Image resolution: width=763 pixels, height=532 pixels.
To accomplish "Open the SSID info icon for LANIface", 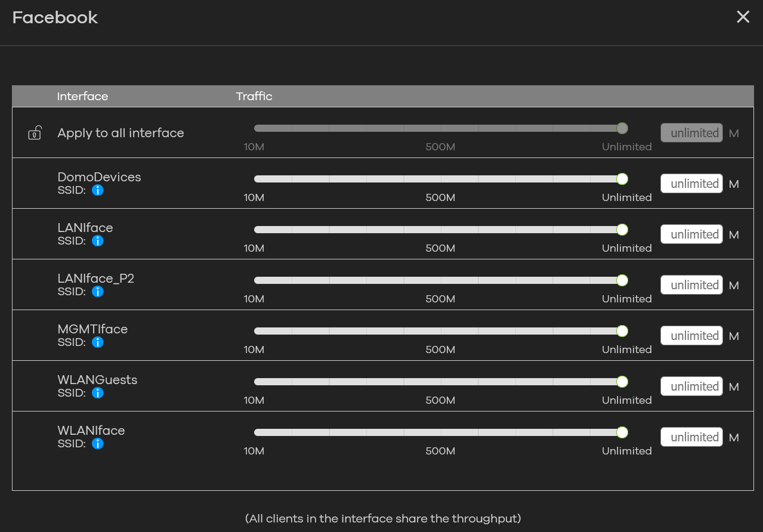I will click(98, 241).
